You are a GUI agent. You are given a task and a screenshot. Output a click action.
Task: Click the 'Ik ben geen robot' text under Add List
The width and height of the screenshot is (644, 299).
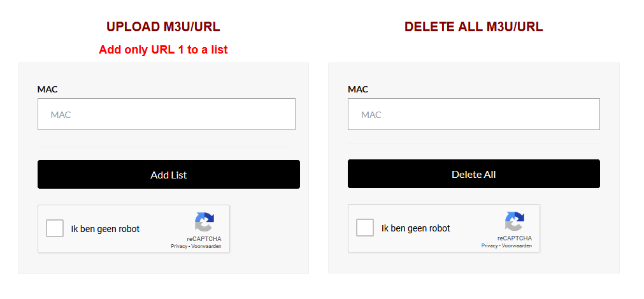click(x=105, y=229)
